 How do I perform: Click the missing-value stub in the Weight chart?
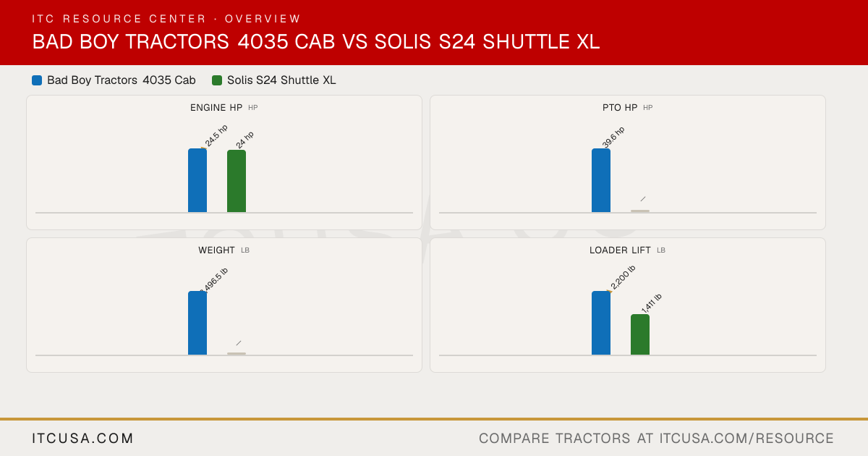click(237, 353)
